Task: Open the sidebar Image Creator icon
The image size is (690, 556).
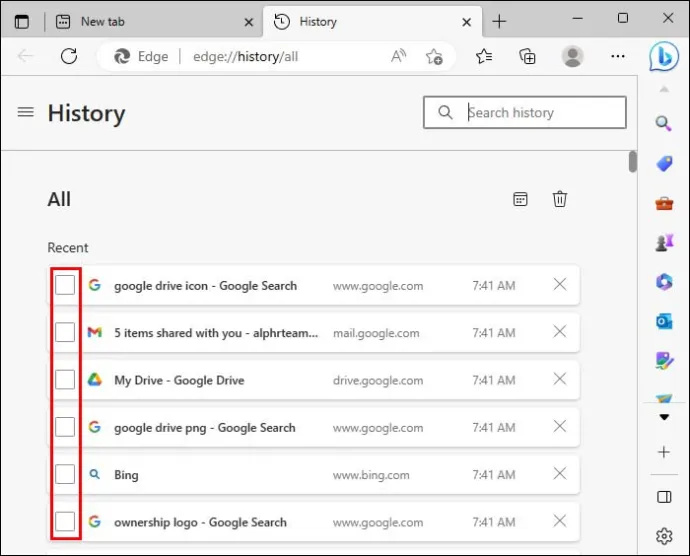Action: click(x=664, y=361)
